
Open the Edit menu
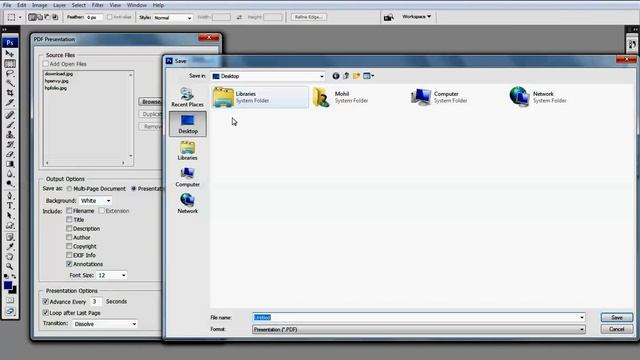tap(21, 5)
